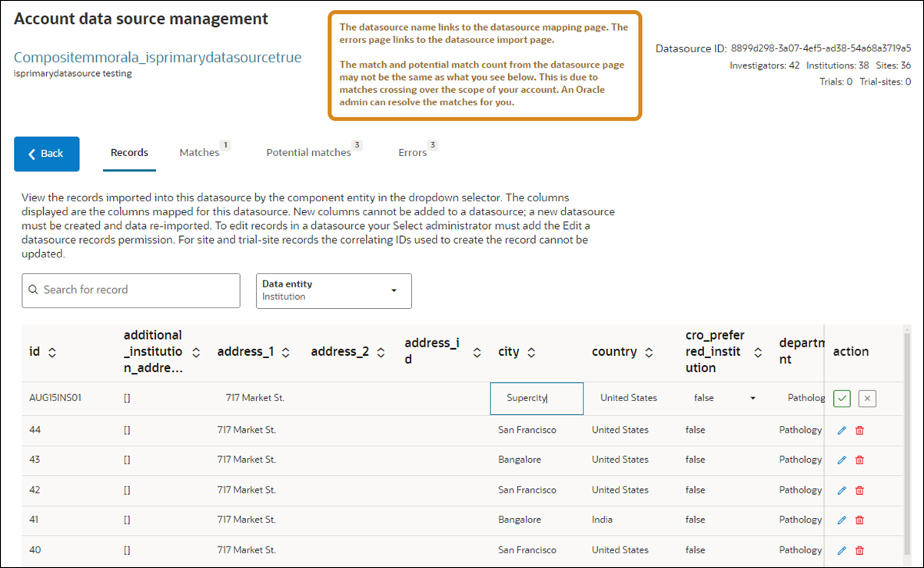The width and height of the screenshot is (924, 568).
Task: Click San Francisco city in row 44
Action: pos(527,430)
